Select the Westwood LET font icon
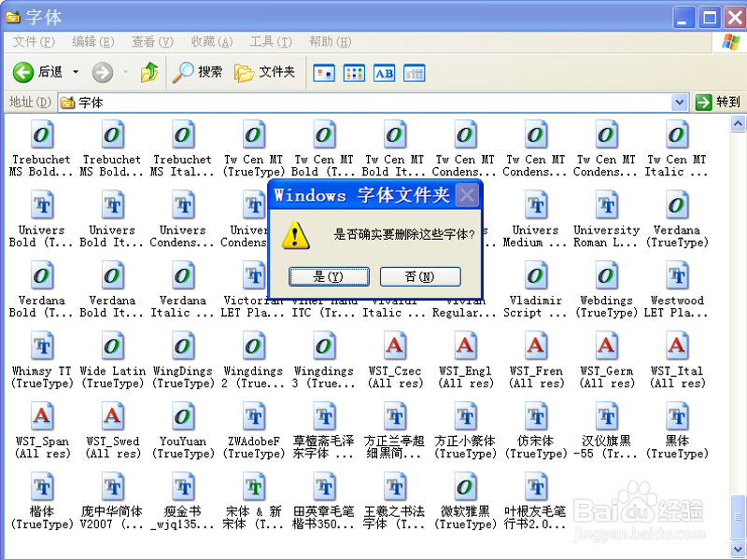This screenshot has height=560, width=747. [x=677, y=275]
